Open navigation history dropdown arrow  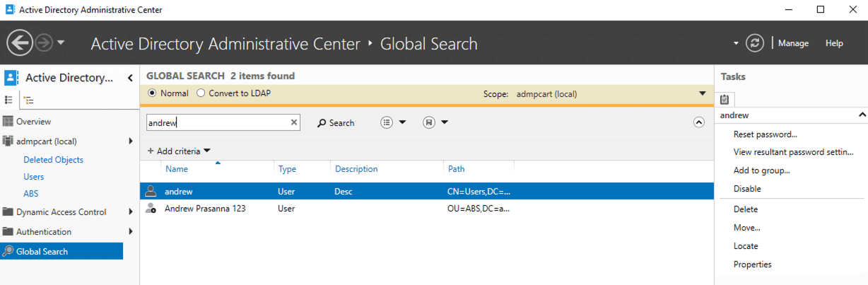pos(61,42)
